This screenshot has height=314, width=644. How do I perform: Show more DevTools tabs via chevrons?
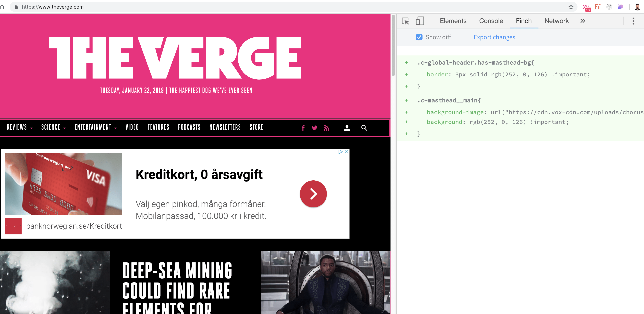coord(583,21)
